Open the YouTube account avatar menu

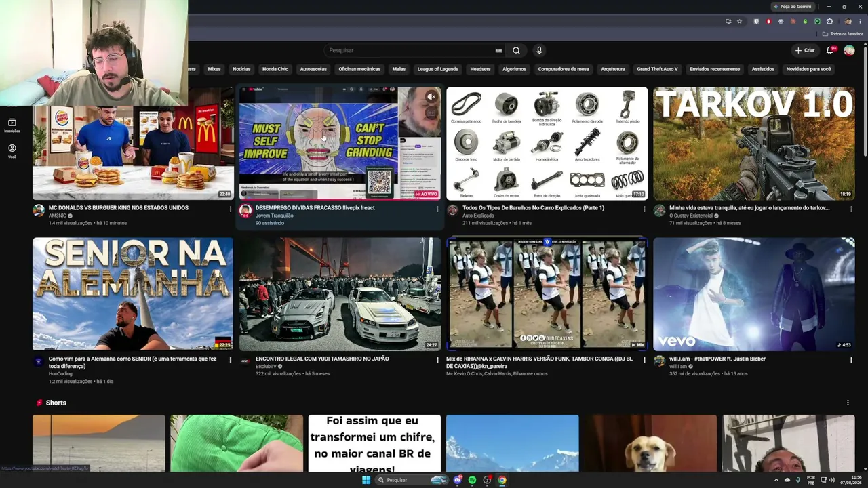pyautogui.click(x=849, y=50)
